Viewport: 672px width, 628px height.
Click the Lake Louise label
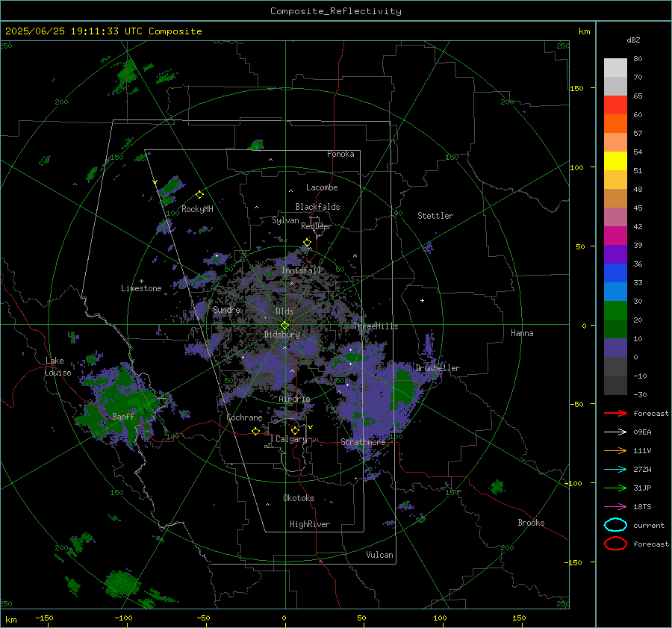(x=57, y=367)
